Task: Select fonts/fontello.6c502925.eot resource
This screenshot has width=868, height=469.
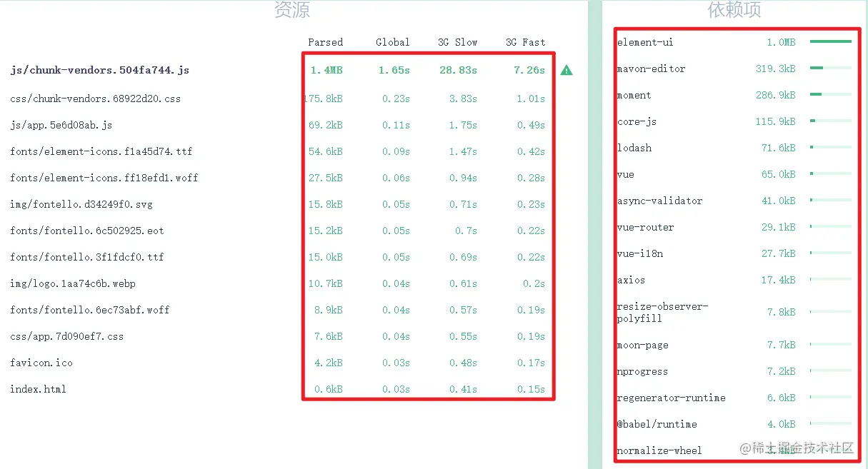Action: tap(87, 231)
